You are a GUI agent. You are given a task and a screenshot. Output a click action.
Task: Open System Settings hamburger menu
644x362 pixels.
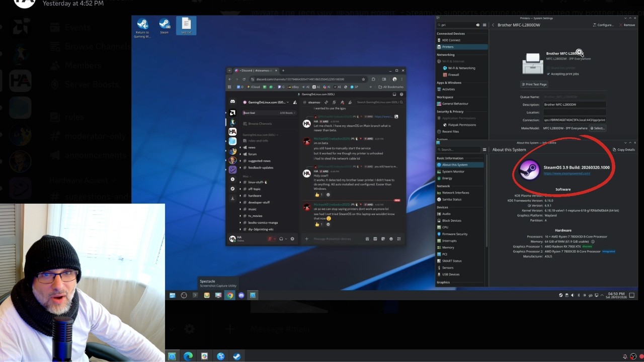[x=485, y=25]
